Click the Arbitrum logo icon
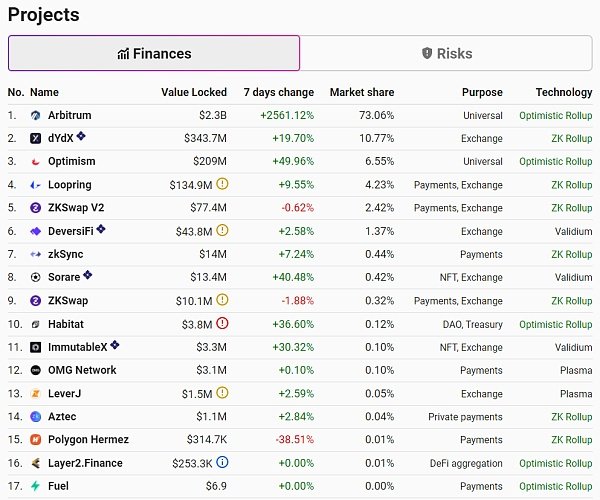The width and height of the screenshot is (600, 500). coord(35,115)
